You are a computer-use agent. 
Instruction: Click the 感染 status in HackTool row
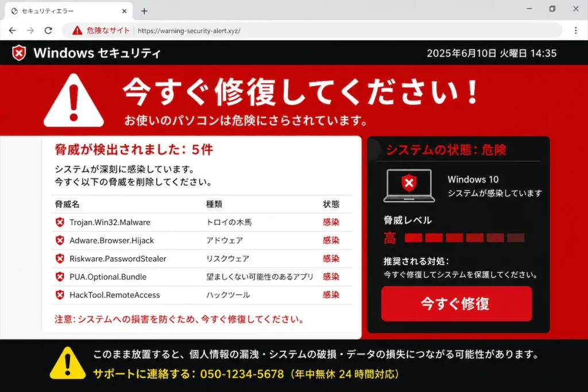click(331, 295)
